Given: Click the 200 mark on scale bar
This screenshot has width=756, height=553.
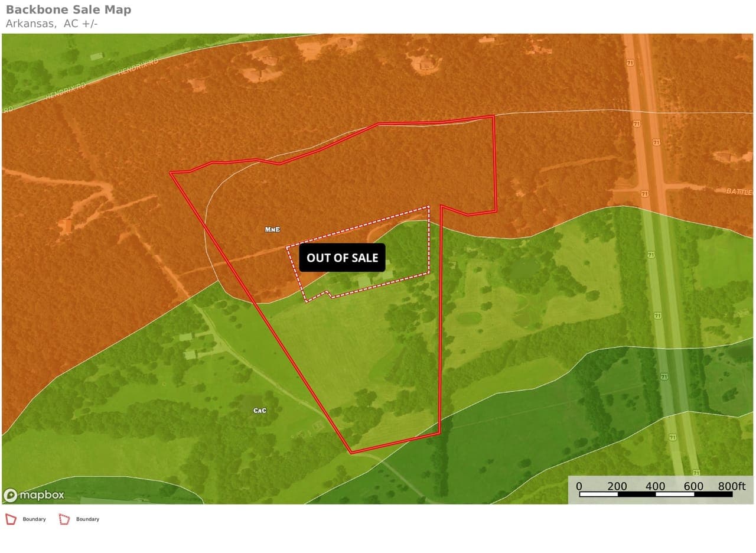Looking at the screenshot, I should click(617, 486).
